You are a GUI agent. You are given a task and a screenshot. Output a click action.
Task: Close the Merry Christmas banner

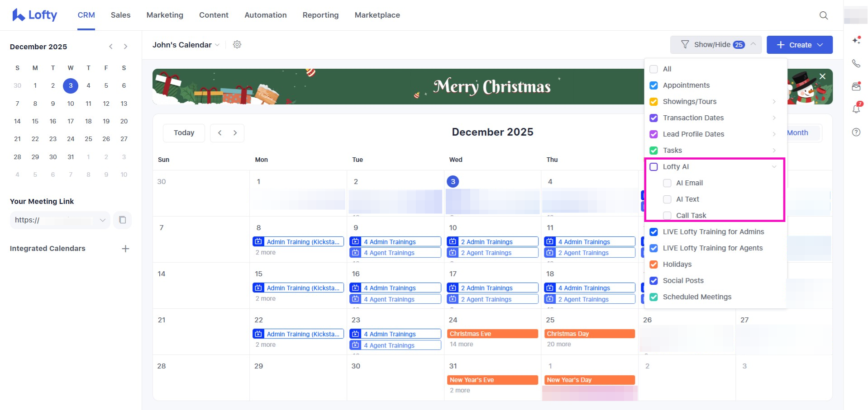822,76
